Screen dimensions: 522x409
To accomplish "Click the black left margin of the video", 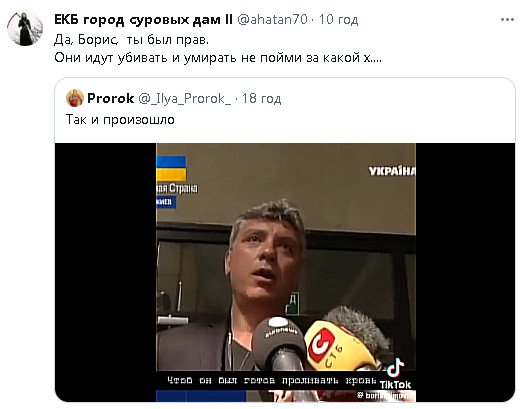I will pos(106,272).
